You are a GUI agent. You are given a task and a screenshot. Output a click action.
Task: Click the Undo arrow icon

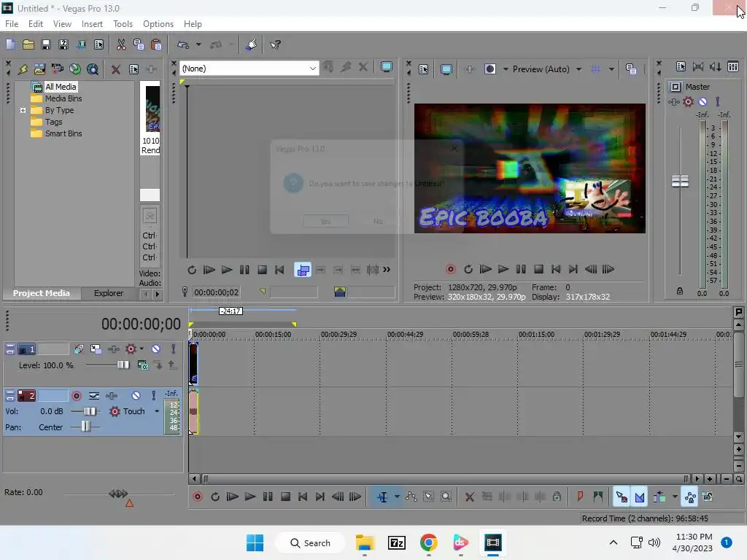point(183,44)
